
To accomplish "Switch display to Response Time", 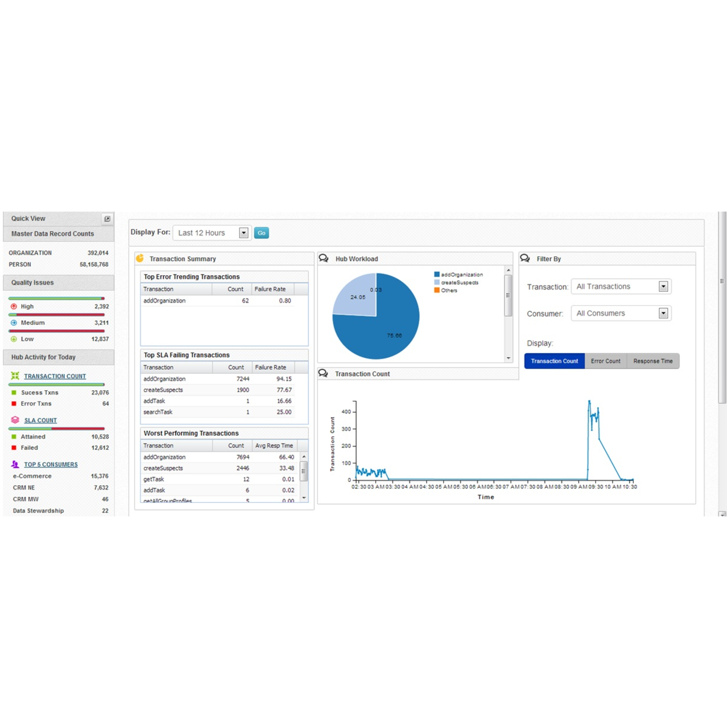I will (652, 361).
